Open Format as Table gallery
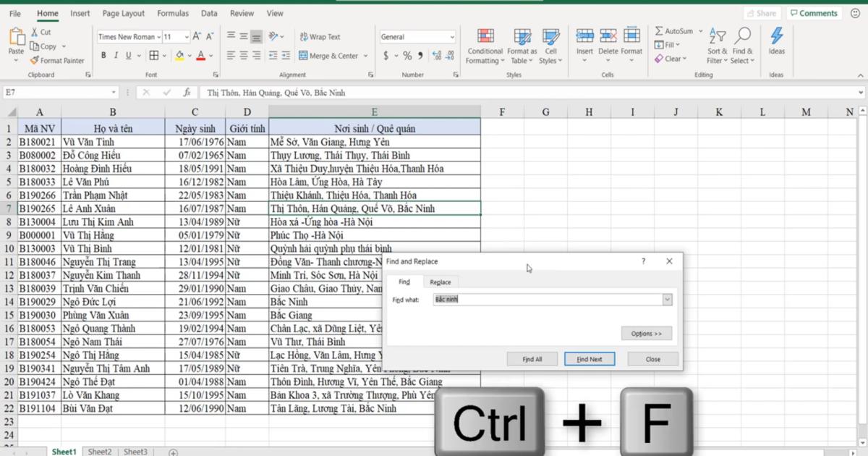This screenshot has width=868, height=456. 522,46
